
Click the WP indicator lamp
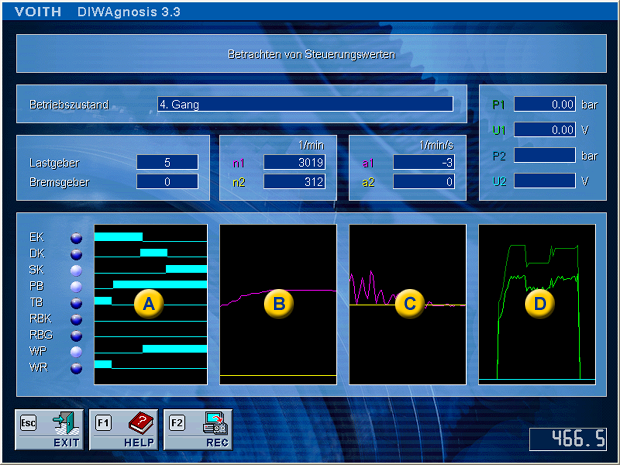[x=76, y=352]
